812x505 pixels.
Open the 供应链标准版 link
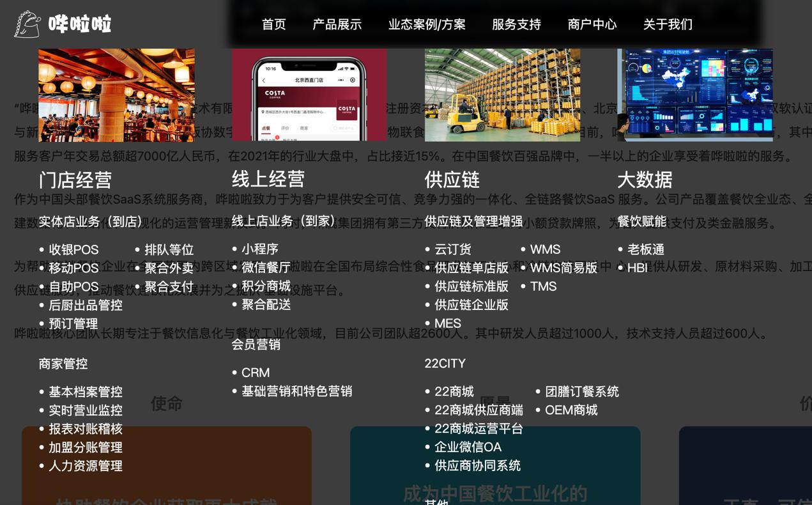pyautogui.click(x=471, y=286)
